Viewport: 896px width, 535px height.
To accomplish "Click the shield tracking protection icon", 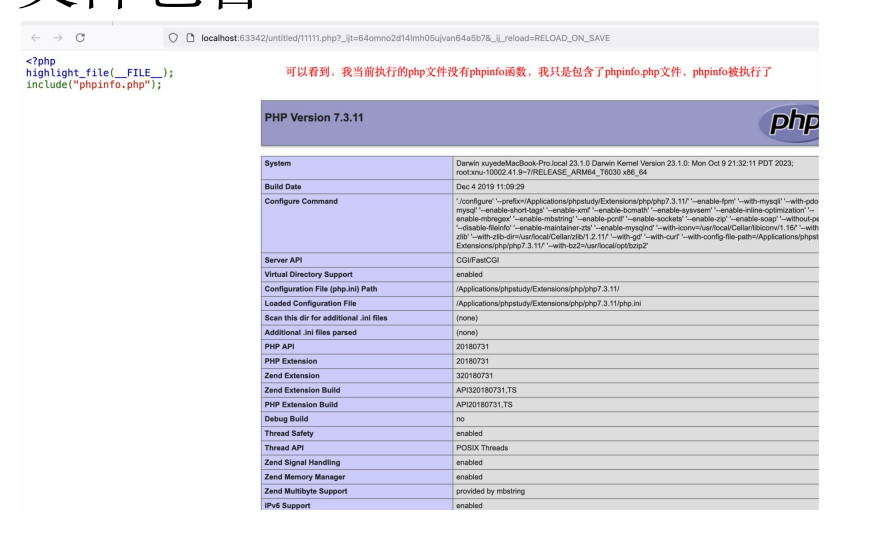I will point(173,38).
